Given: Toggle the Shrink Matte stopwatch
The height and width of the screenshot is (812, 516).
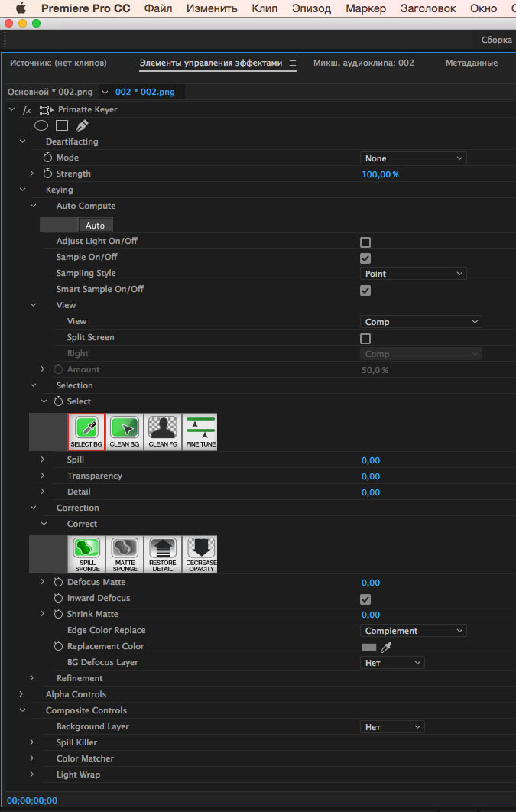Looking at the screenshot, I should coord(59,614).
